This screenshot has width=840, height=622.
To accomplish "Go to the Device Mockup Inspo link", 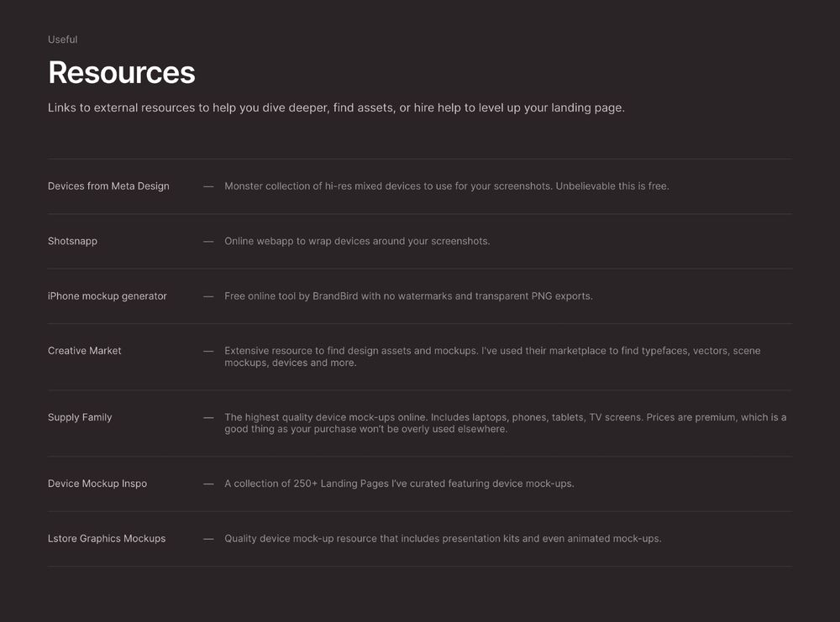I will (x=97, y=483).
